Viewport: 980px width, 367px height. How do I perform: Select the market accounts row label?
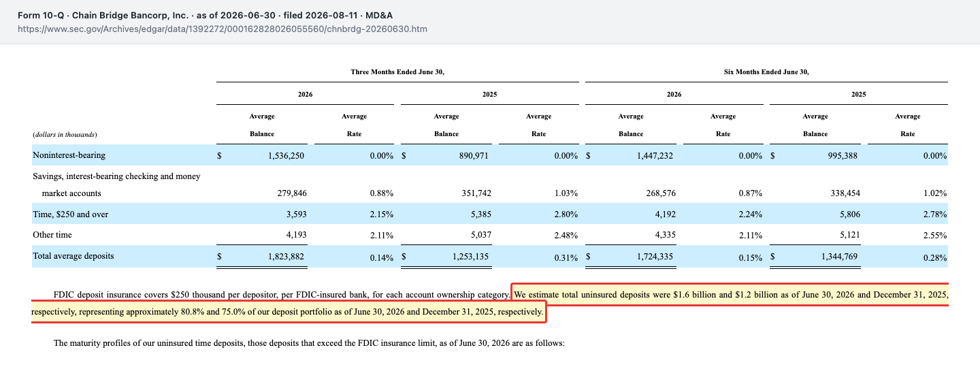tap(71, 193)
